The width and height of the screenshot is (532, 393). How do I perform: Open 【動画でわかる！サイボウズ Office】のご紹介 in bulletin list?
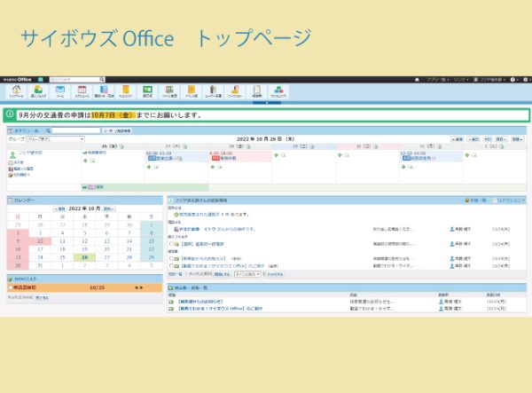pyautogui.click(x=220, y=309)
